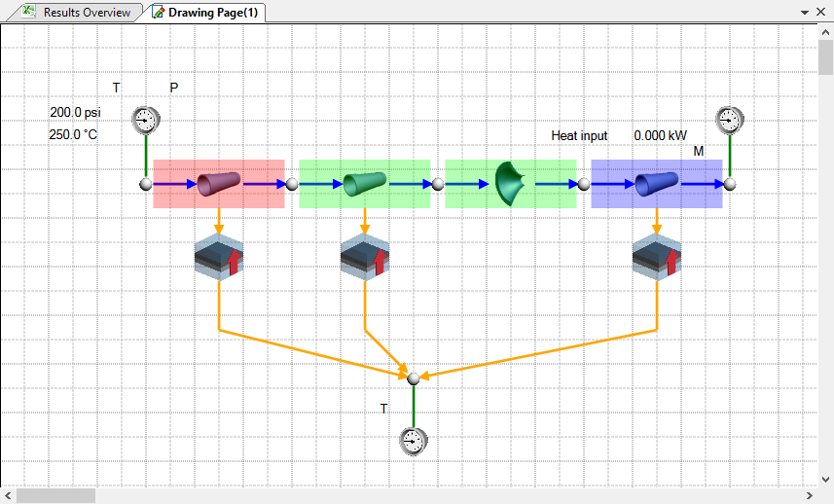Select the Drawing Page(1) tab
The width and height of the screenshot is (834, 504).
pos(204,13)
